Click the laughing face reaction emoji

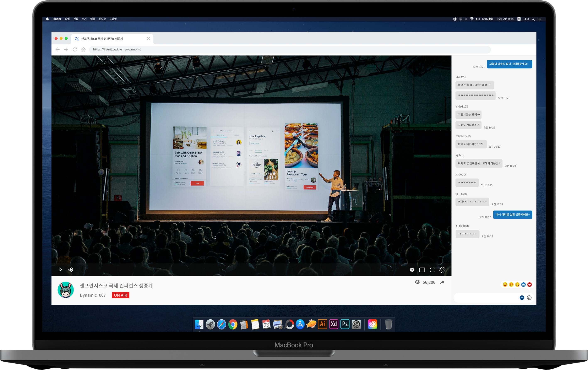505,284
